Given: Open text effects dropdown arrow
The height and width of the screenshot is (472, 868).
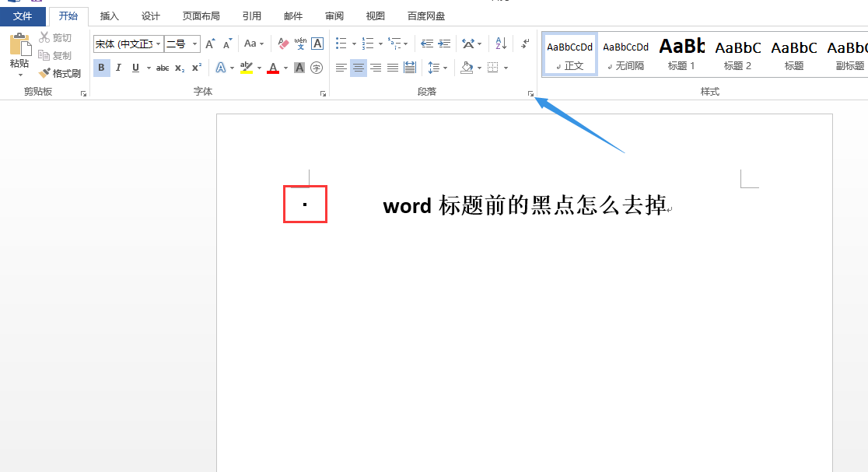Looking at the screenshot, I should [x=232, y=68].
